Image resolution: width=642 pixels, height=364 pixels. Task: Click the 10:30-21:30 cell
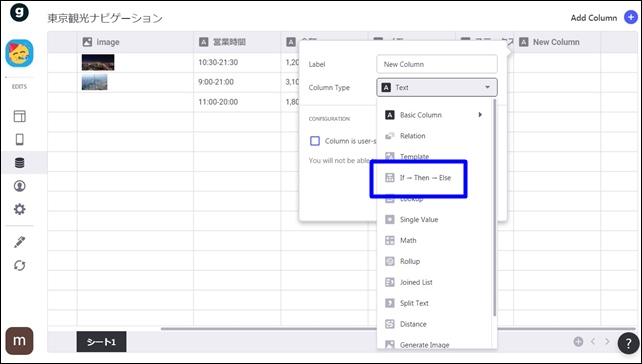click(237, 62)
